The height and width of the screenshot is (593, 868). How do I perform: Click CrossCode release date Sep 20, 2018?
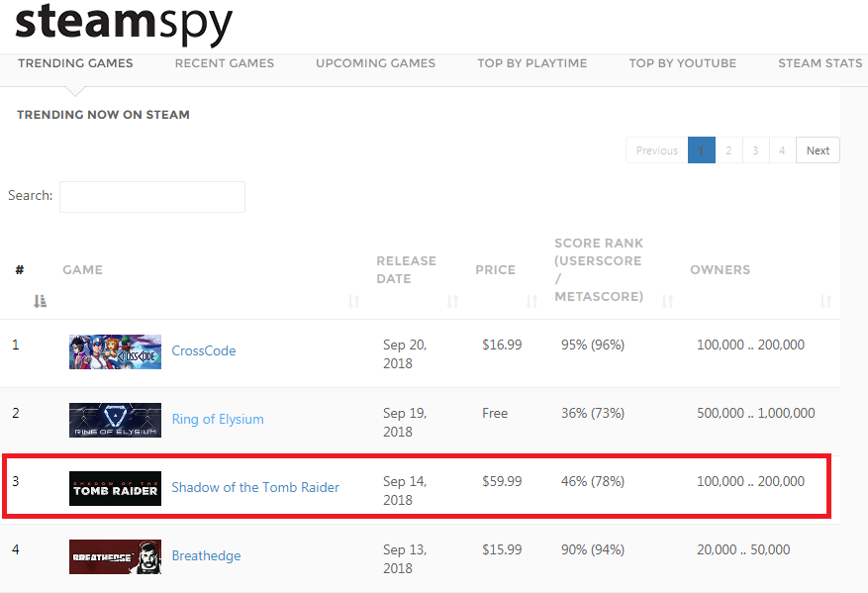tap(405, 354)
